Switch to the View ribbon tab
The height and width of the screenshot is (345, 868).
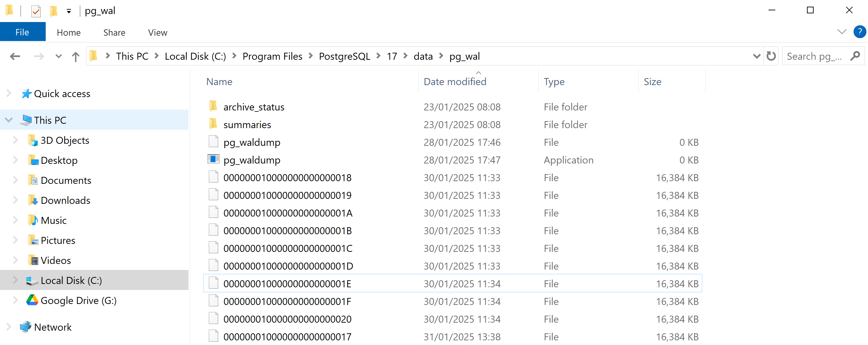coord(157,32)
